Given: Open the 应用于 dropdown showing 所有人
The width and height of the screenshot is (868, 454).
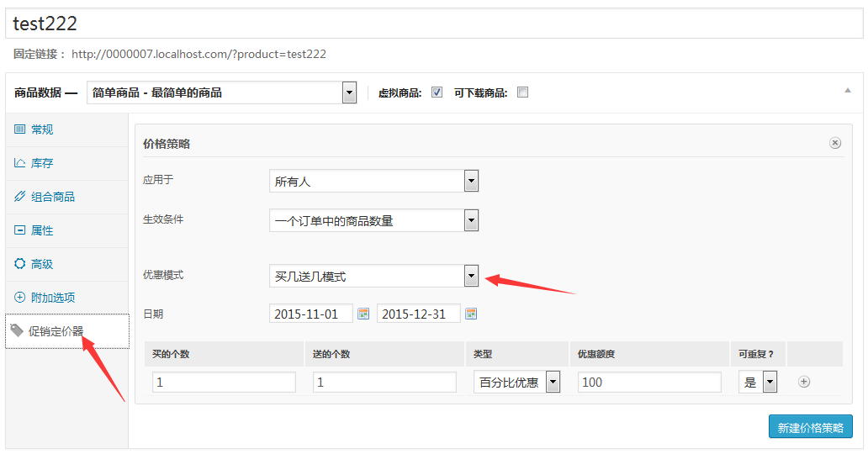Looking at the screenshot, I should click(x=373, y=181).
